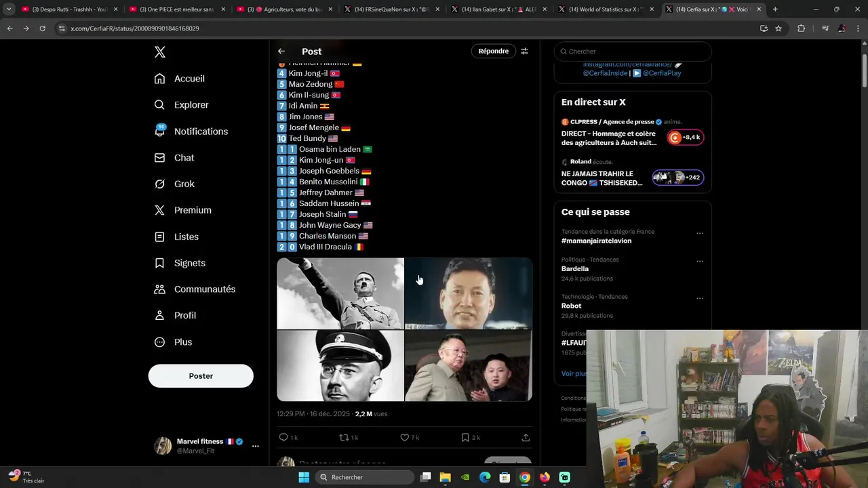
Task: Go to Profil page
Action: tap(175, 316)
